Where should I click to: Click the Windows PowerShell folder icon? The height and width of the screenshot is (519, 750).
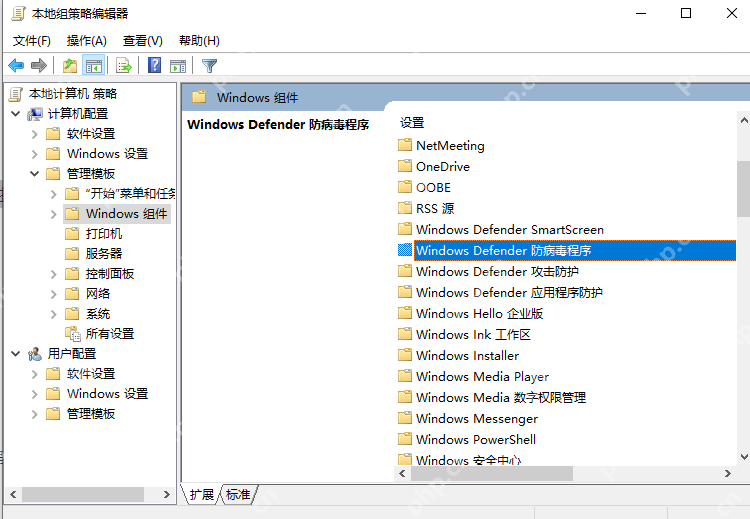click(x=405, y=439)
